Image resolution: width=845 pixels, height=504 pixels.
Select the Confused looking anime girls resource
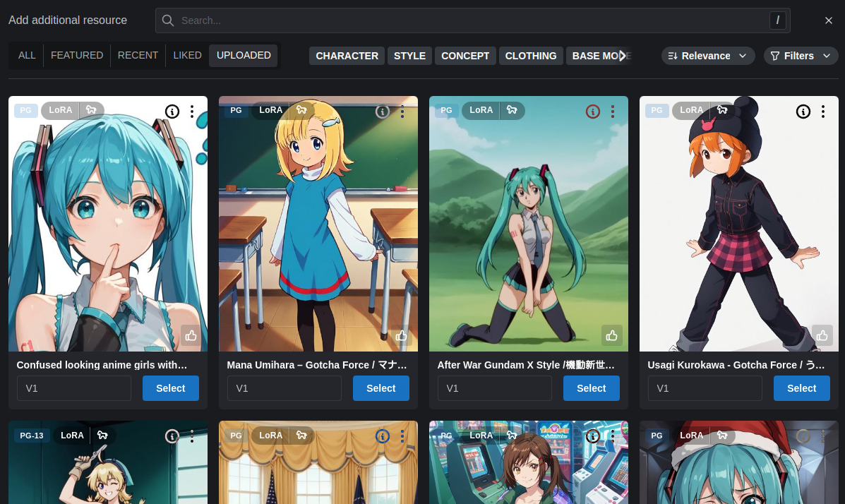coord(171,388)
